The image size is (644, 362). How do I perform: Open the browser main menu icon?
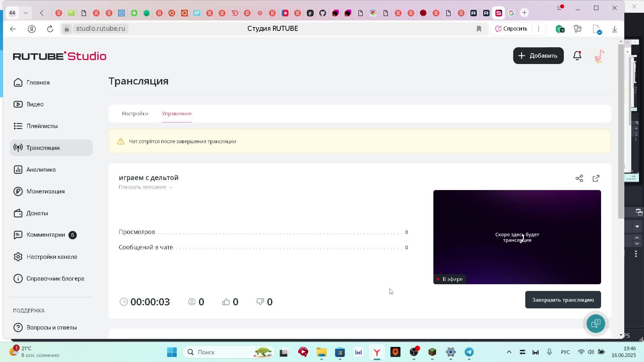click(x=560, y=8)
